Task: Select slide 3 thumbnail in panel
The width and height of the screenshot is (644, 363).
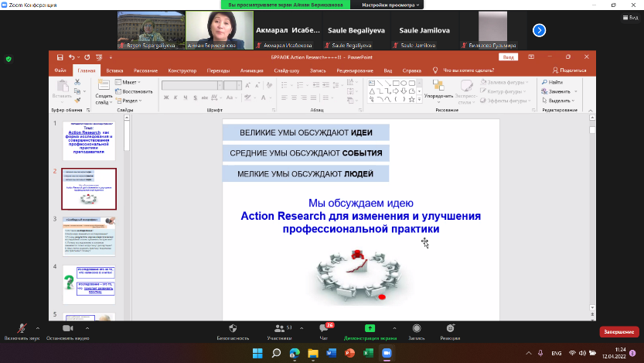Action: pyautogui.click(x=89, y=237)
